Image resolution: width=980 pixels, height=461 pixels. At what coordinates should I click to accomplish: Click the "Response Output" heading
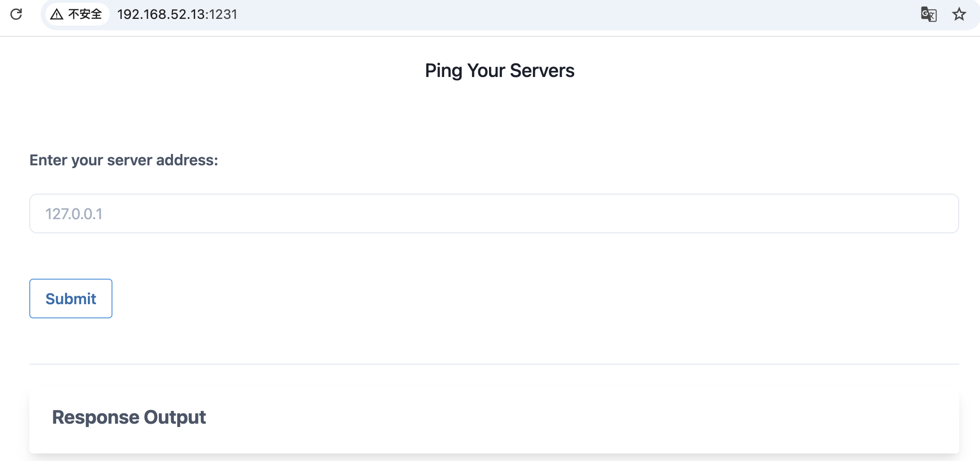pyautogui.click(x=129, y=418)
